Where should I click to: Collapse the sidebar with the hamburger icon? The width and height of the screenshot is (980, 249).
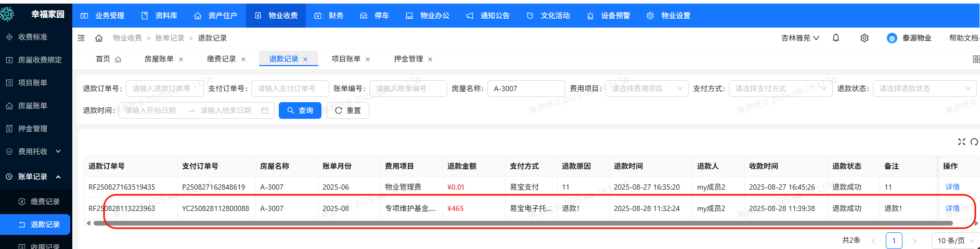point(81,38)
